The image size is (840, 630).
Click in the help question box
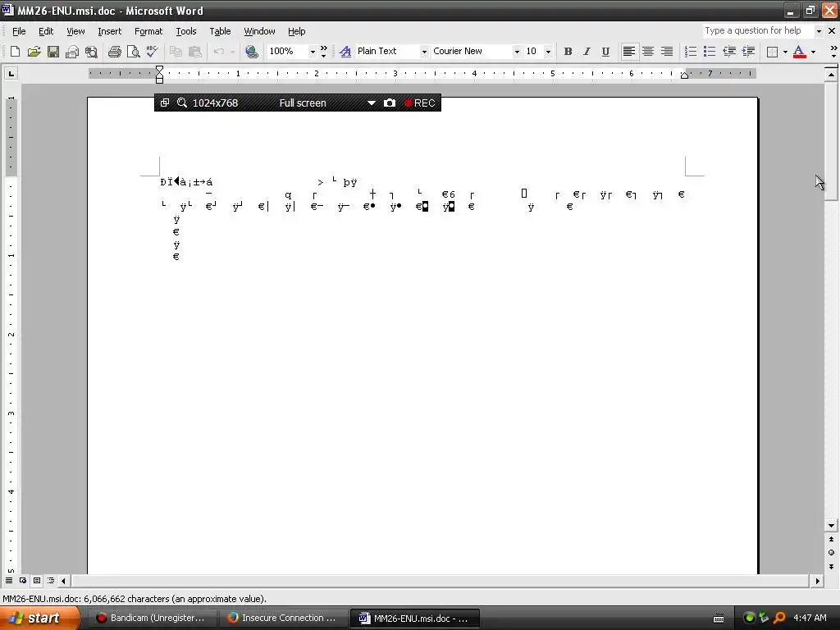[x=758, y=31]
